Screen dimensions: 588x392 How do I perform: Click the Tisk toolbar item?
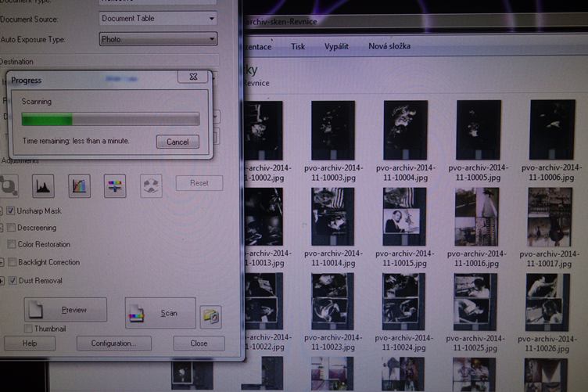click(298, 47)
